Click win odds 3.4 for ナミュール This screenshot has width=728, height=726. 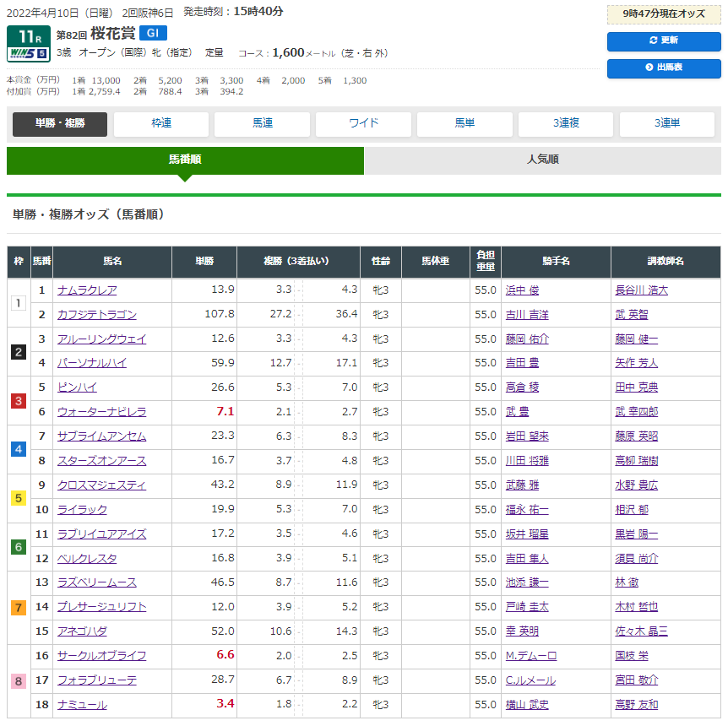(x=225, y=704)
